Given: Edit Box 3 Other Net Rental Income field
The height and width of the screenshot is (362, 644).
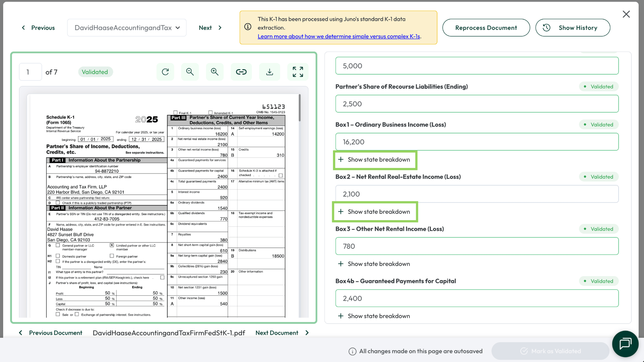Looking at the screenshot, I should tap(477, 246).
